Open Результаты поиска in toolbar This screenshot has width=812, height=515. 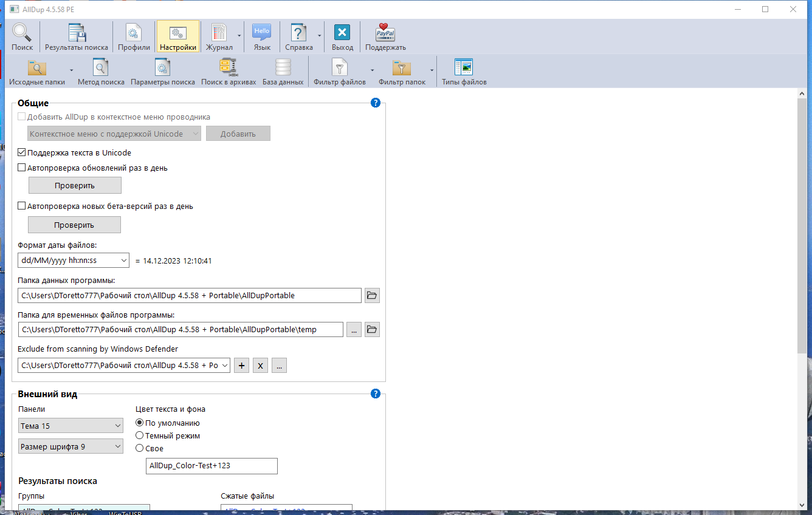(77, 37)
